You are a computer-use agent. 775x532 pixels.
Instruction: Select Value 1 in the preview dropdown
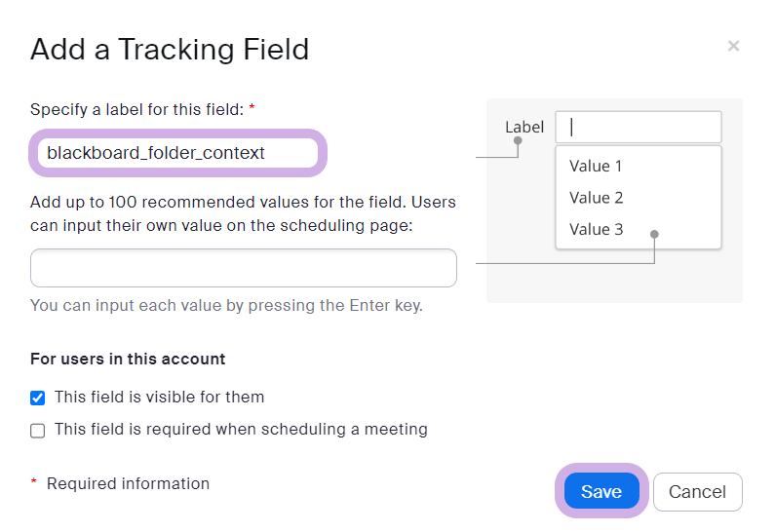(596, 166)
